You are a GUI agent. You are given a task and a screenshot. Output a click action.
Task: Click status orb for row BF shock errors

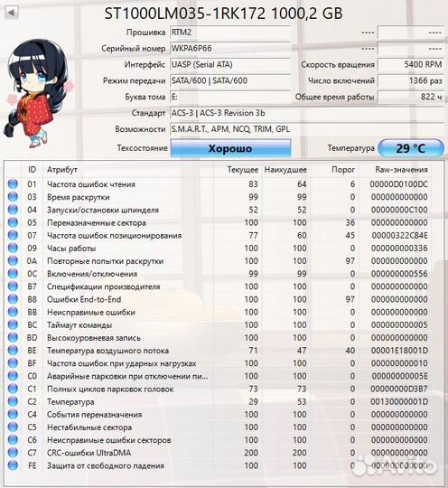[13, 363]
